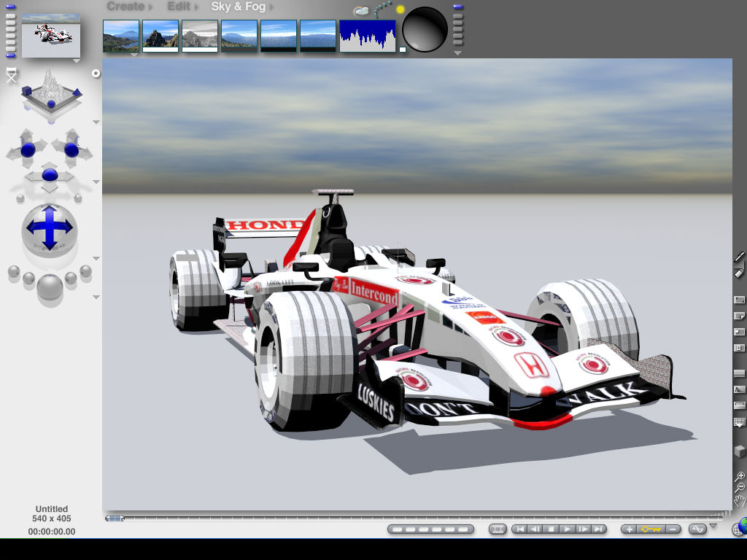The height and width of the screenshot is (560, 747).
Task: Click the left camera cross control sphere
Action: (28, 149)
